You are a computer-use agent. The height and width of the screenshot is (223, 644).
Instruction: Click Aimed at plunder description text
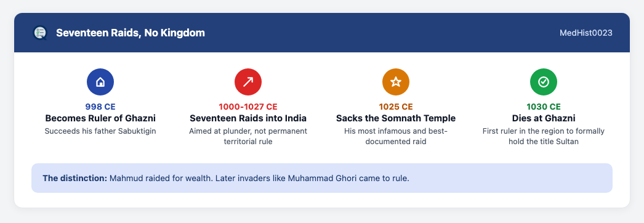[248, 136]
